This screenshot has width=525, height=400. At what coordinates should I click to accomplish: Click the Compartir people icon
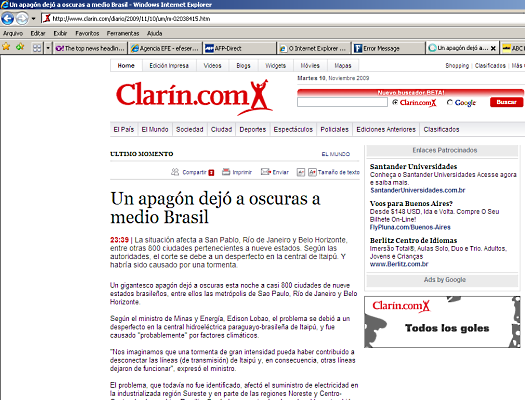pos(175,172)
